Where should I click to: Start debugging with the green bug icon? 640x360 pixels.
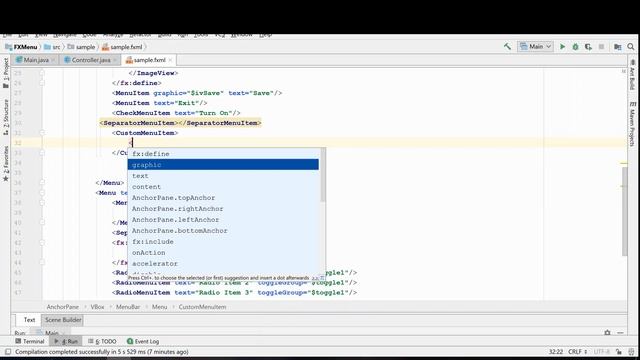(576, 47)
